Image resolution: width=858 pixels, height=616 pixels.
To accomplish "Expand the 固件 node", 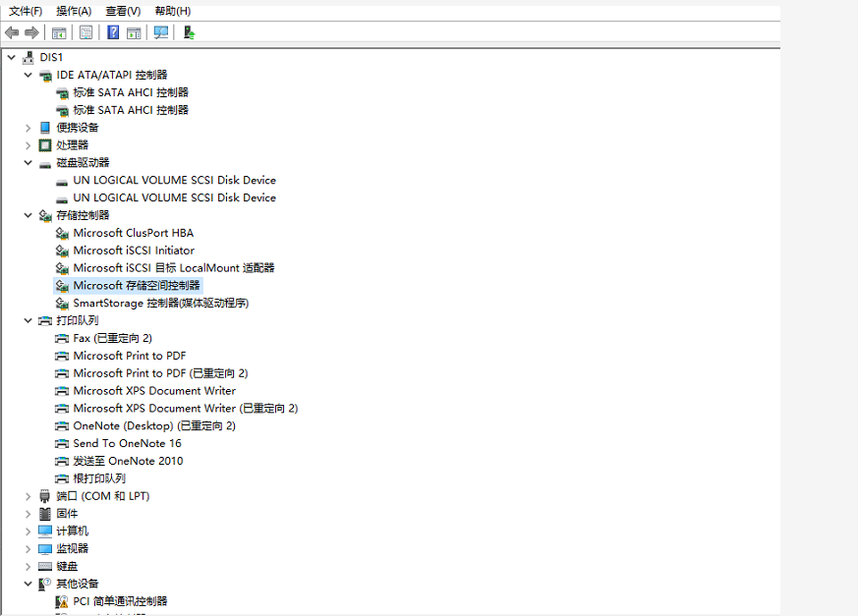I will tap(28, 514).
